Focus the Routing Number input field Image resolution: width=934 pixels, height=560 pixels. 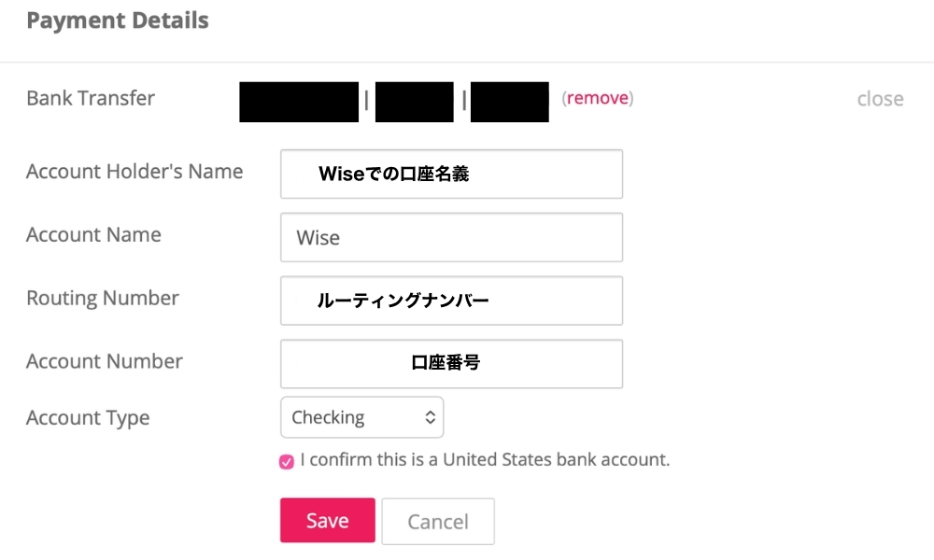point(451,301)
